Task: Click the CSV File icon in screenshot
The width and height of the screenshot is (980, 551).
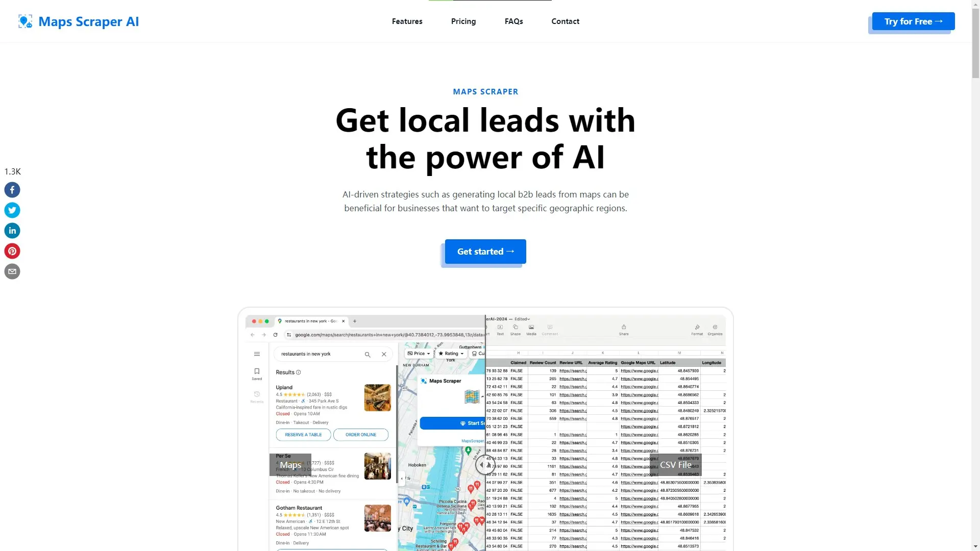Action: point(675,464)
